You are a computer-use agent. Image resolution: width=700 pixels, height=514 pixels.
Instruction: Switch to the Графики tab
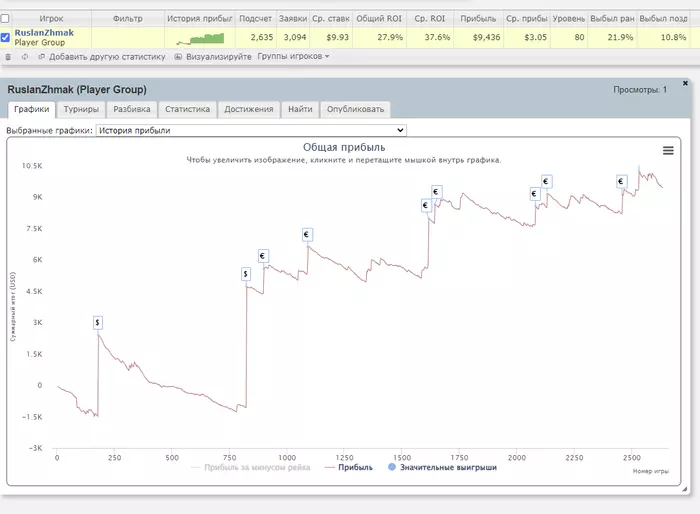32,109
